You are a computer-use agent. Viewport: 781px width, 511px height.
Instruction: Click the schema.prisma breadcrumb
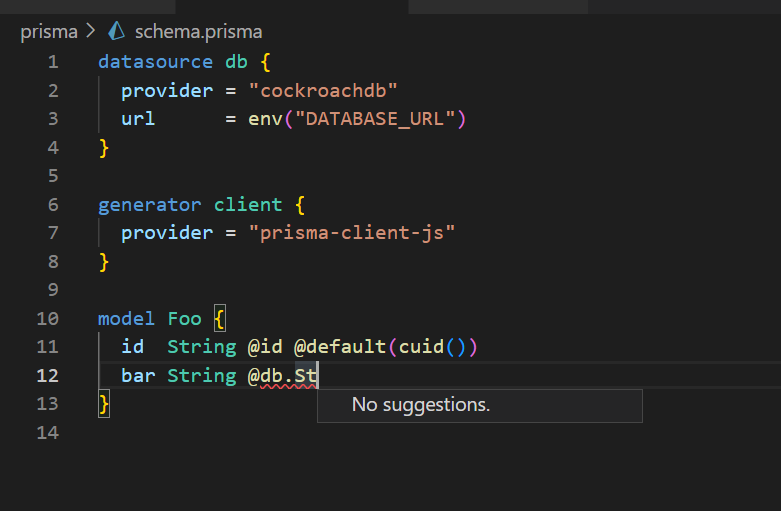point(198,32)
